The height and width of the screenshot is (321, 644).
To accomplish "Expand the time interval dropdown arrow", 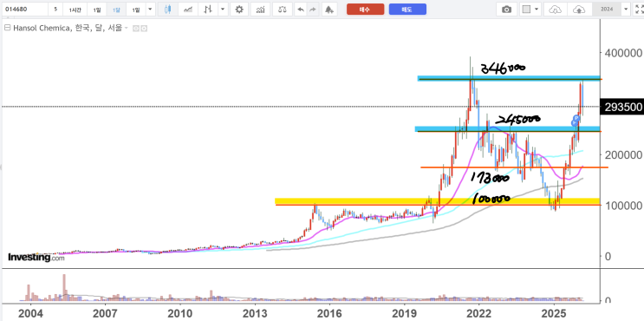I will click(x=150, y=9).
